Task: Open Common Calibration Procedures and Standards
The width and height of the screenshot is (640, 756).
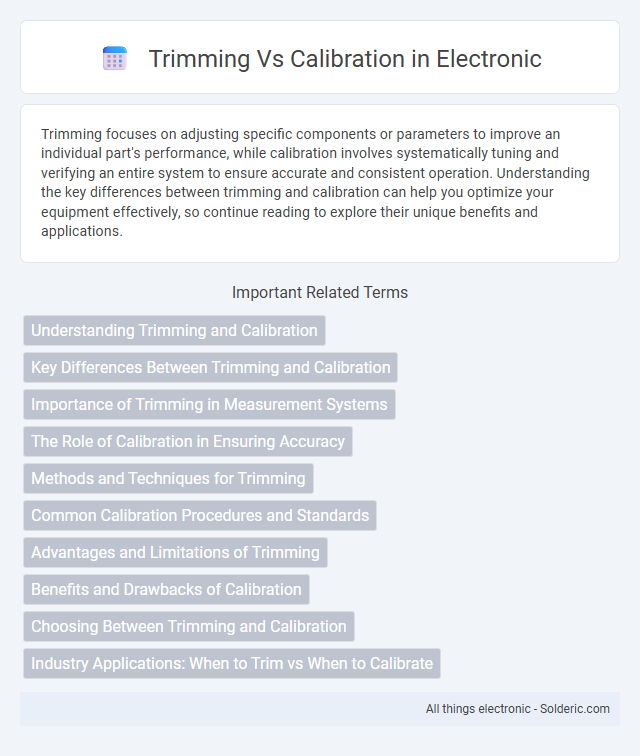Action: pyautogui.click(x=200, y=515)
